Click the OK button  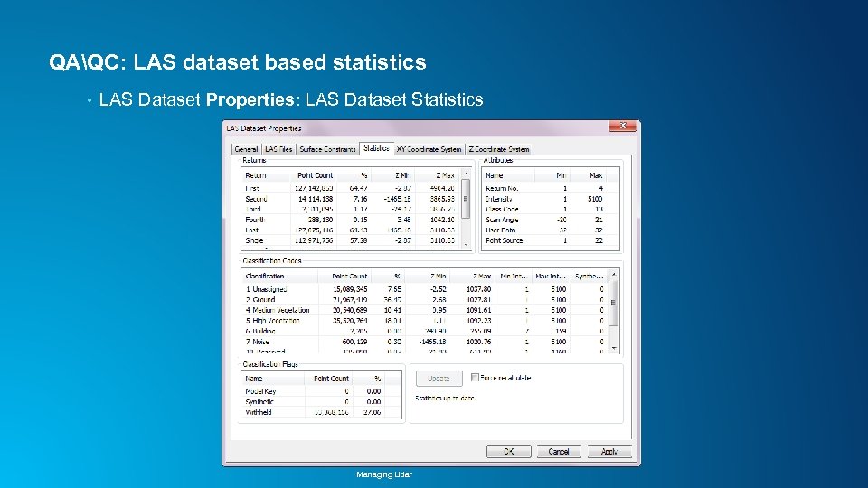pyautogui.click(x=509, y=452)
